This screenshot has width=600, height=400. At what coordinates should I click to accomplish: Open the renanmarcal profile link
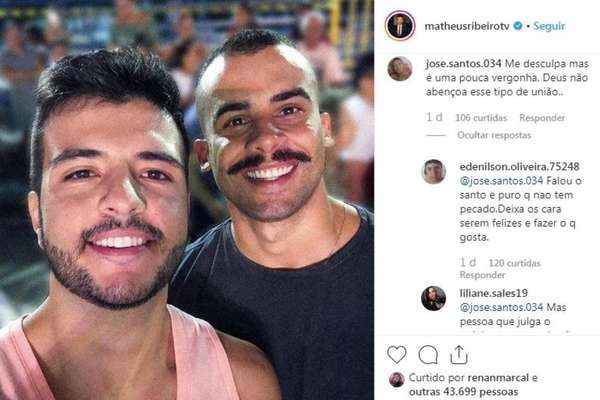[x=498, y=378]
